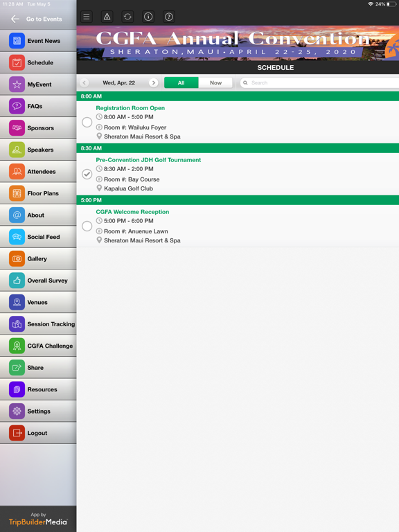
Task: Tap the alert triangle icon
Action: point(107,17)
